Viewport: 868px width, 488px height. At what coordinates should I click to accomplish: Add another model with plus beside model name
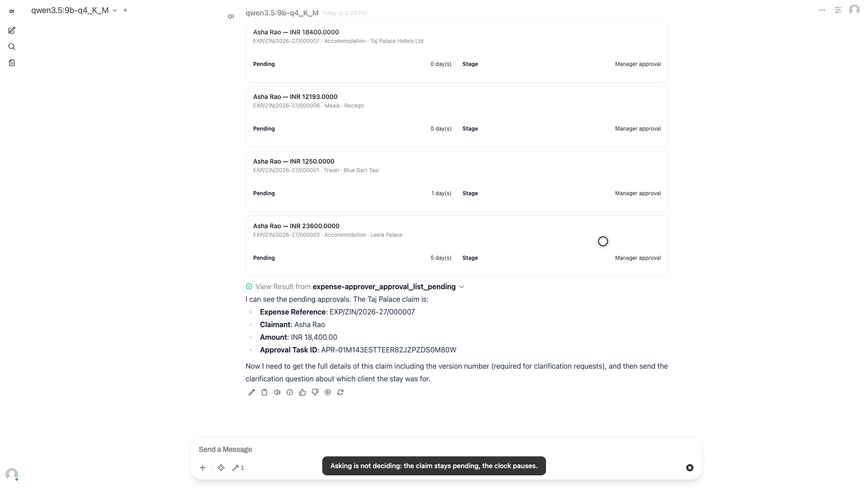pyautogui.click(x=125, y=10)
